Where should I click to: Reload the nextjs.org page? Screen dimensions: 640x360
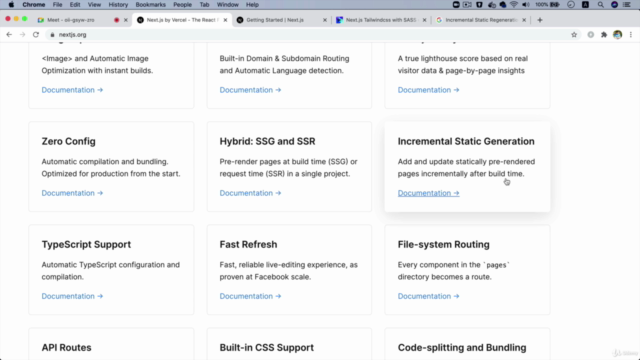[x=36, y=35]
